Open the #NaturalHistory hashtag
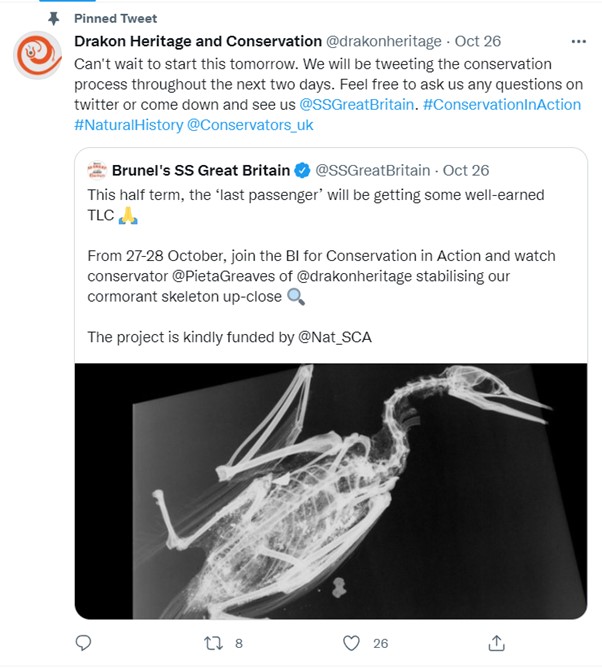The image size is (602, 669). point(128,125)
